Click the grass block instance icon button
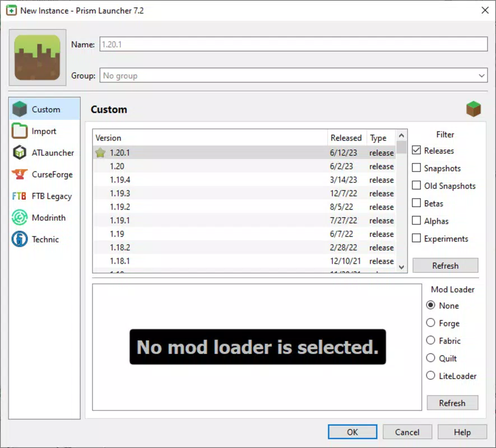 [38, 58]
